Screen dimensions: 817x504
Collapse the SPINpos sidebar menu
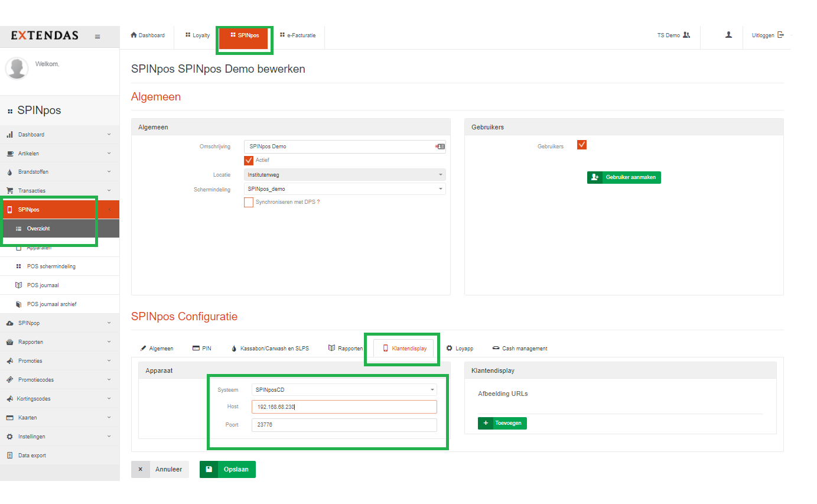click(60, 210)
